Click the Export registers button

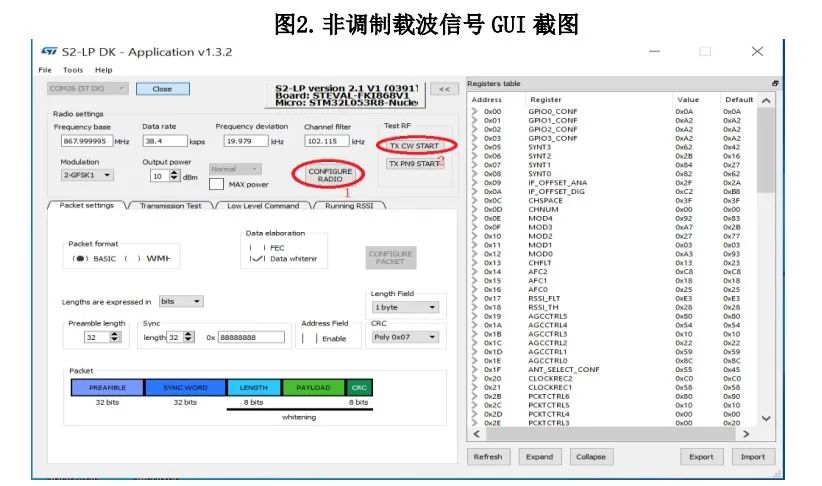click(701, 457)
